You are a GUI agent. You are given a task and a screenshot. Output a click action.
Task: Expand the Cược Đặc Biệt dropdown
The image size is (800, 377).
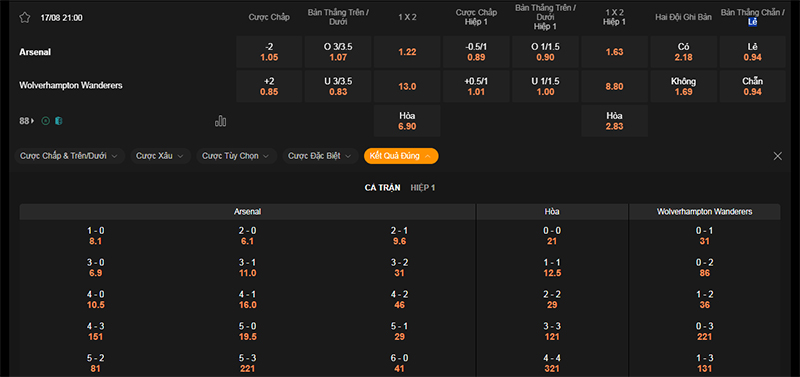320,156
